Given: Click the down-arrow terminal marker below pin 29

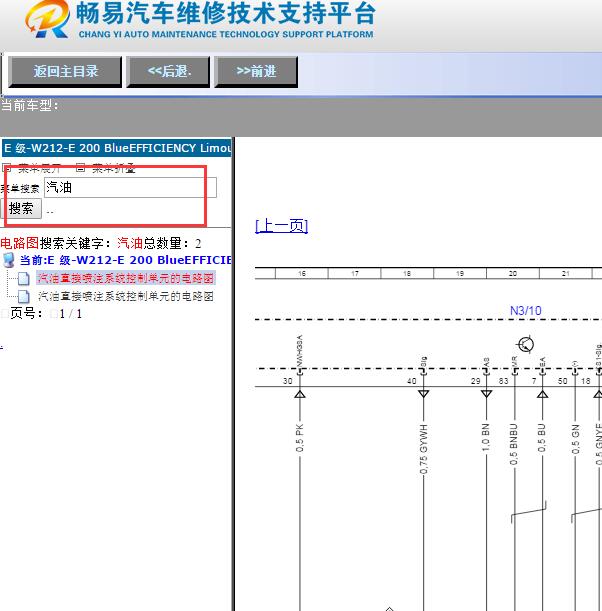Looking at the screenshot, I should tap(486, 394).
